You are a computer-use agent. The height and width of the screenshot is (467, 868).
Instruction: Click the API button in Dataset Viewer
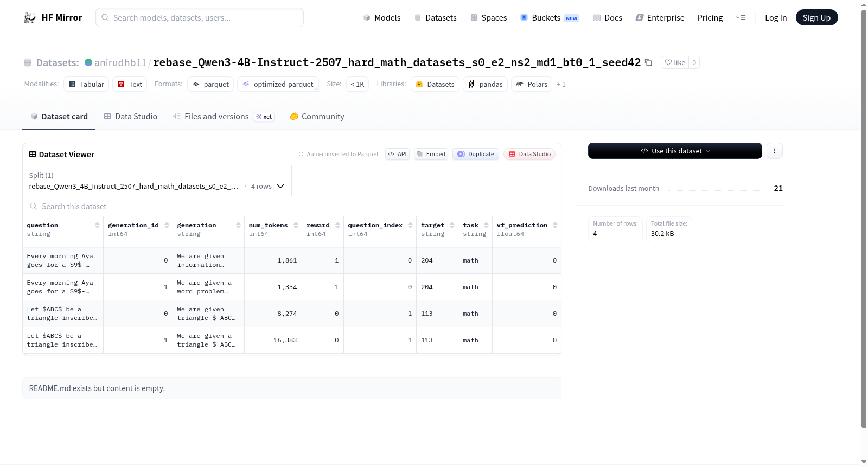click(397, 154)
